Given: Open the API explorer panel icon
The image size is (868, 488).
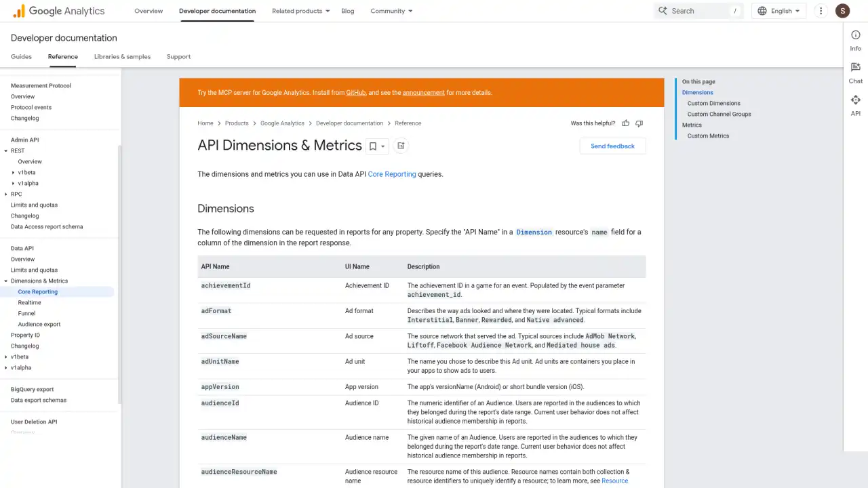Looking at the screenshot, I should pyautogui.click(x=855, y=105).
